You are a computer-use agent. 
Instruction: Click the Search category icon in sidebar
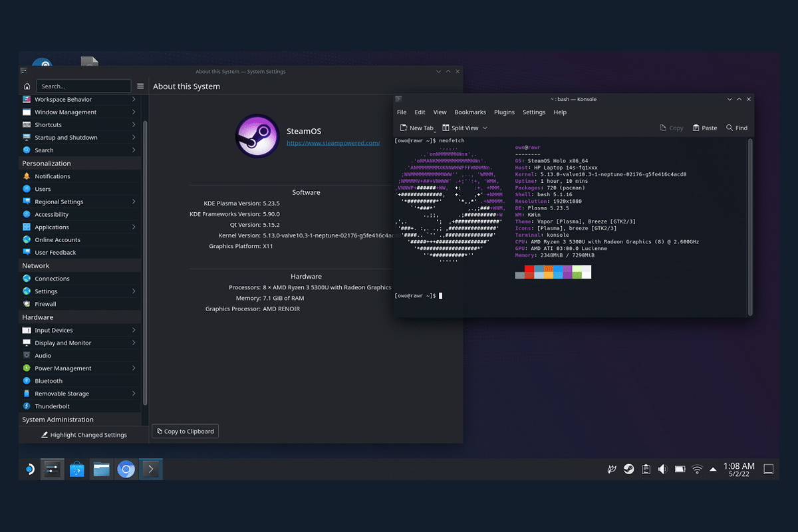[27, 150]
